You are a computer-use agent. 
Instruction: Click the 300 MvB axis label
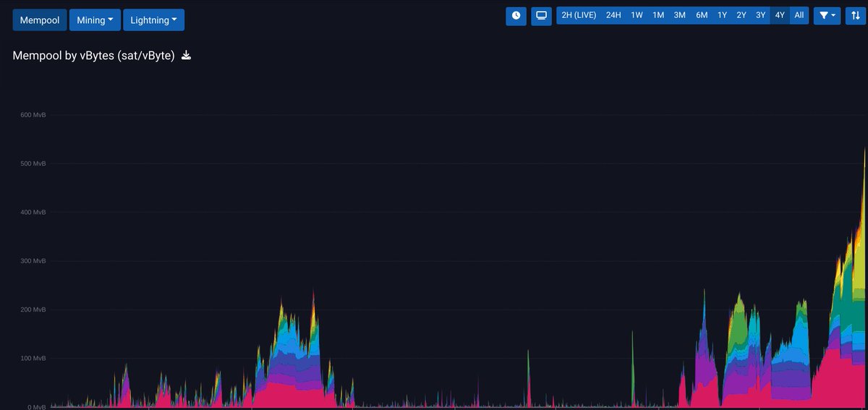(33, 261)
